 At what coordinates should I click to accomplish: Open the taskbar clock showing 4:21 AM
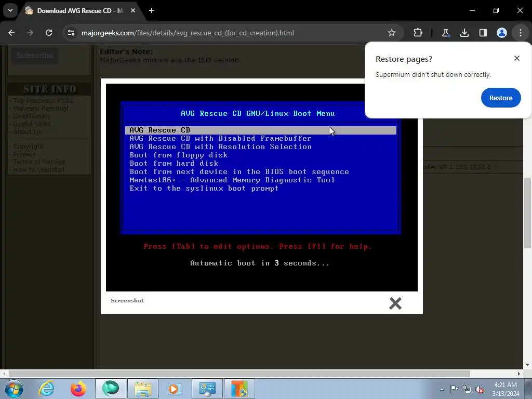coord(506,389)
